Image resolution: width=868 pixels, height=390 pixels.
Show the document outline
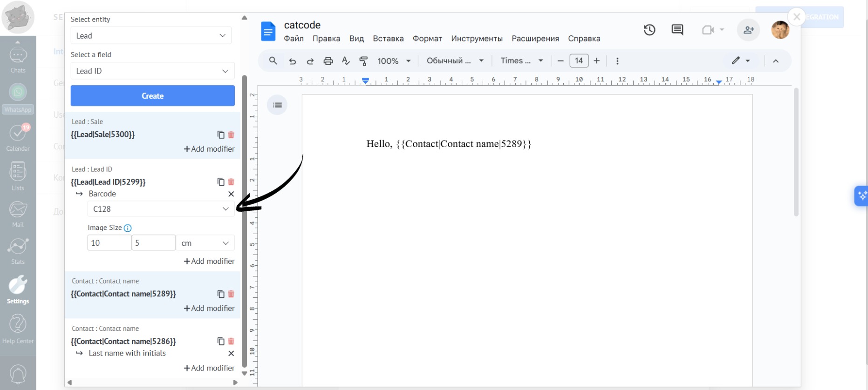pyautogui.click(x=277, y=105)
